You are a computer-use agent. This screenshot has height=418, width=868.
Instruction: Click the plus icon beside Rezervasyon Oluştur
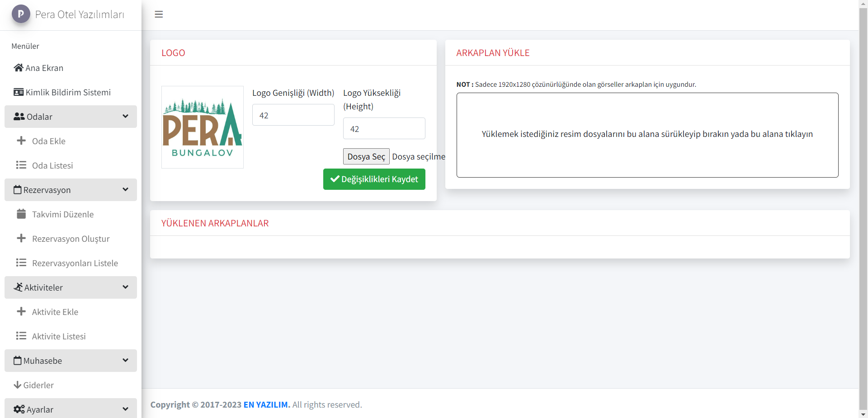[21, 238]
